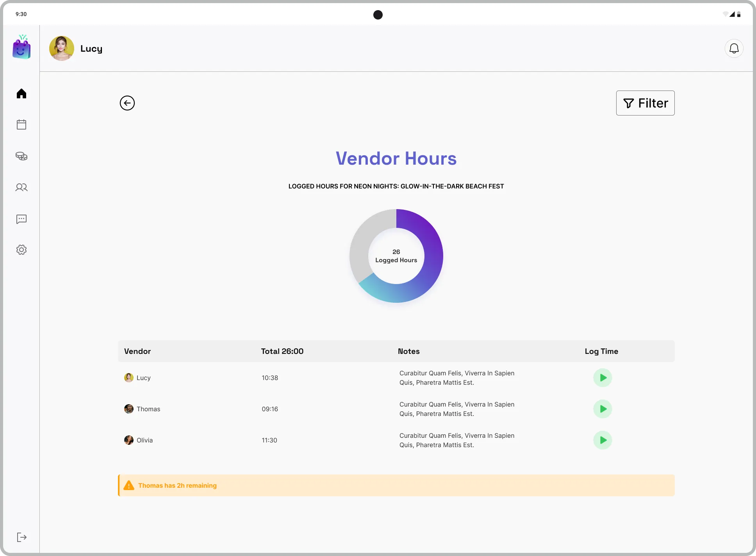Click the Thomas has 2h remaining warning
Image resolution: width=756 pixels, height=556 pixels.
click(x=177, y=485)
